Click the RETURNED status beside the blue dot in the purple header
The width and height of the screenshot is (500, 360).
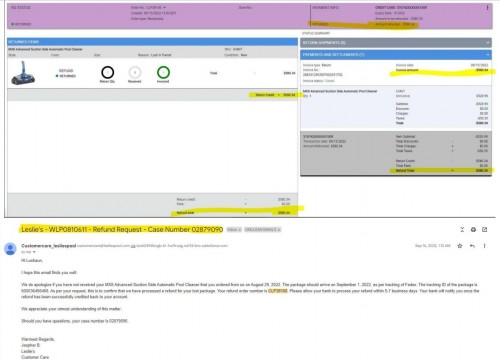point(23,24)
